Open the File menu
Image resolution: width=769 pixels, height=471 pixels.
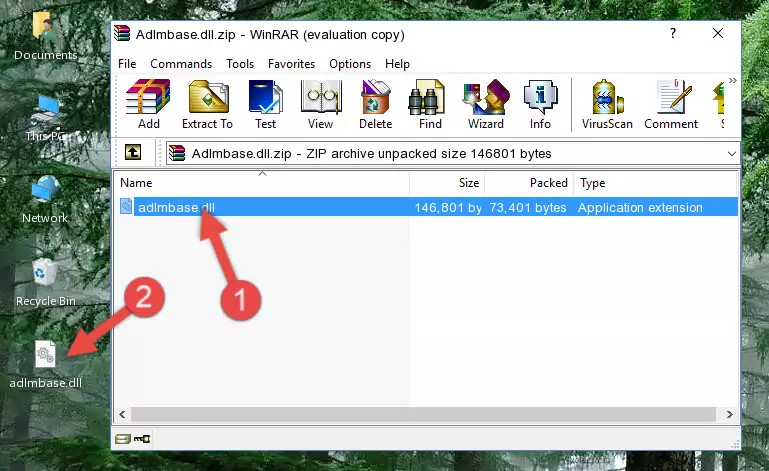[127, 64]
